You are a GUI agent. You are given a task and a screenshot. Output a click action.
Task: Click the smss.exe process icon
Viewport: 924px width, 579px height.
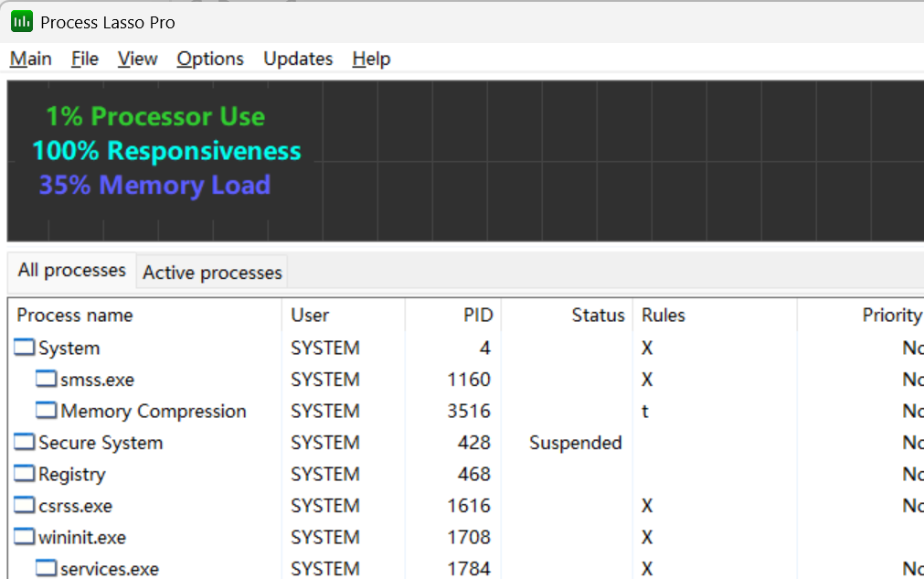(x=46, y=379)
